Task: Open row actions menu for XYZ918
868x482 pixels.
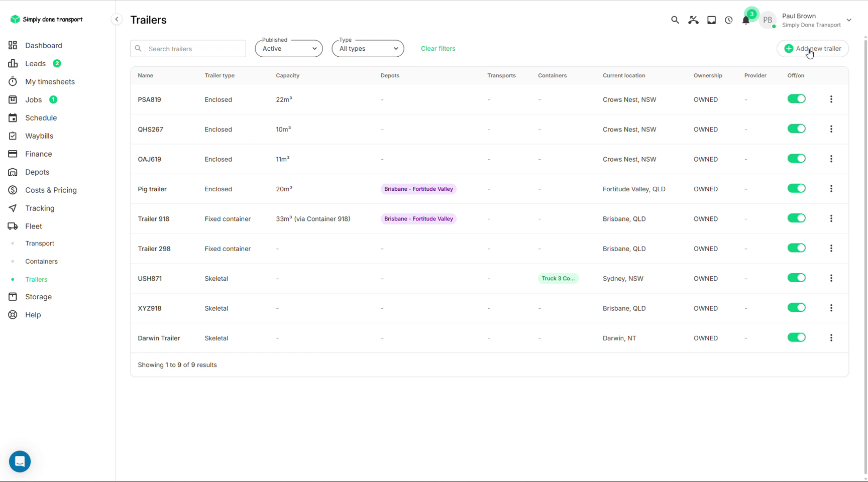Action: (x=831, y=308)
